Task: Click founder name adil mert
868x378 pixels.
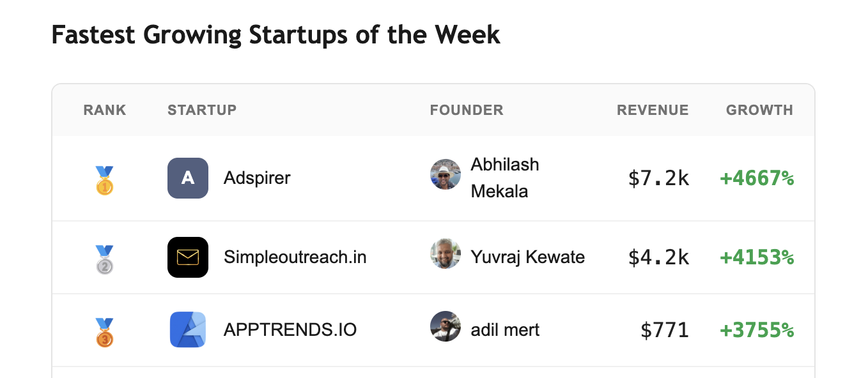Action: [x=505, y=330]
